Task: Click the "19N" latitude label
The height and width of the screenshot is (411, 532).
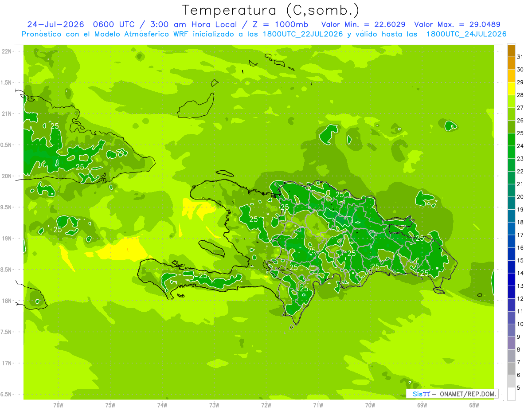Action: tap(7, 239)
